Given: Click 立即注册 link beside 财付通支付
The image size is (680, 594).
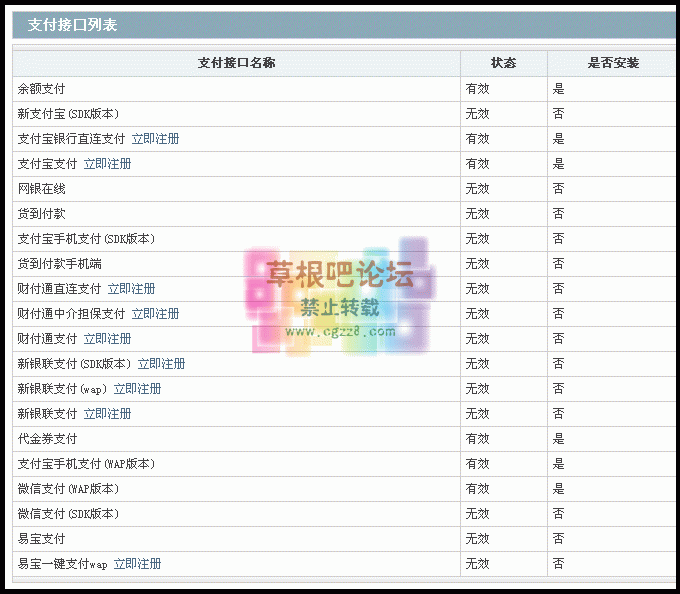Looking at the screenshot, I should click(x=107, y=339).
